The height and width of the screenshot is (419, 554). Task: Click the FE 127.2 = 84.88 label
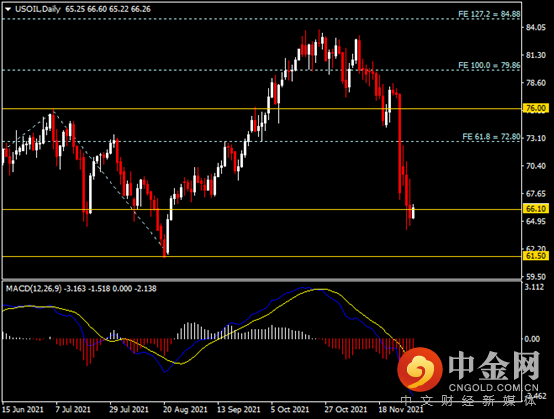(x=489, y=14)
